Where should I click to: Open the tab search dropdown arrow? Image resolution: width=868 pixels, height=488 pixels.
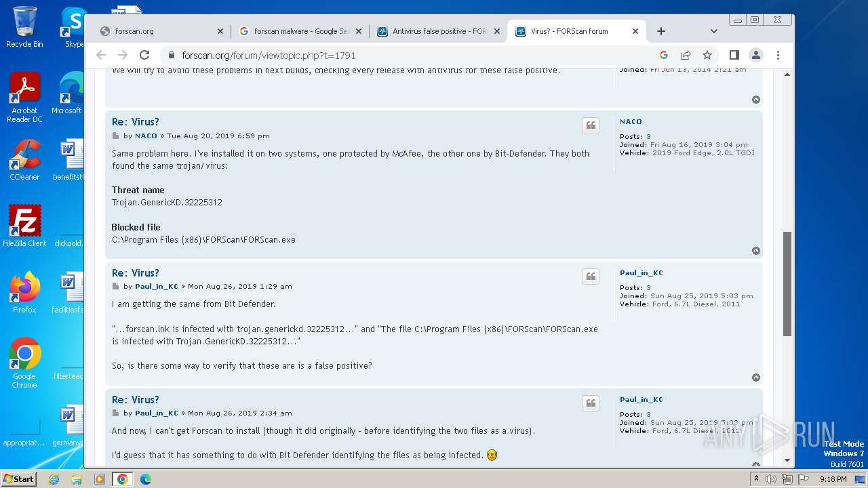coord(713,31)
